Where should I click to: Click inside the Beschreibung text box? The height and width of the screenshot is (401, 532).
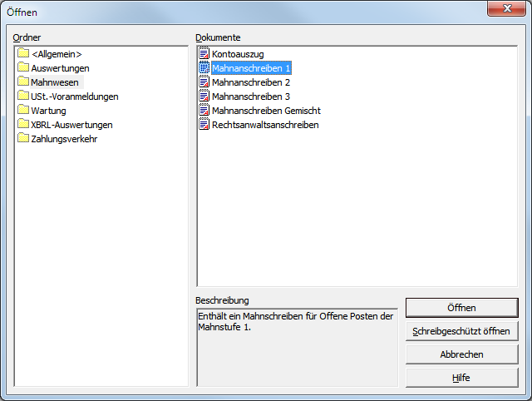(x=297, y=348)
